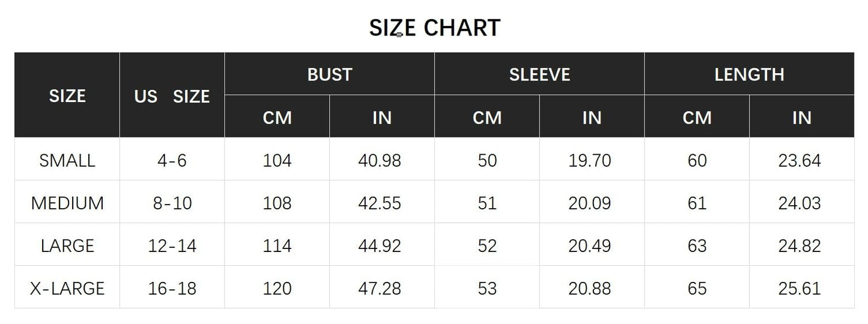868x324 pixels.
Task: Click the 25.61 length inches value
Action: (800, 288)
